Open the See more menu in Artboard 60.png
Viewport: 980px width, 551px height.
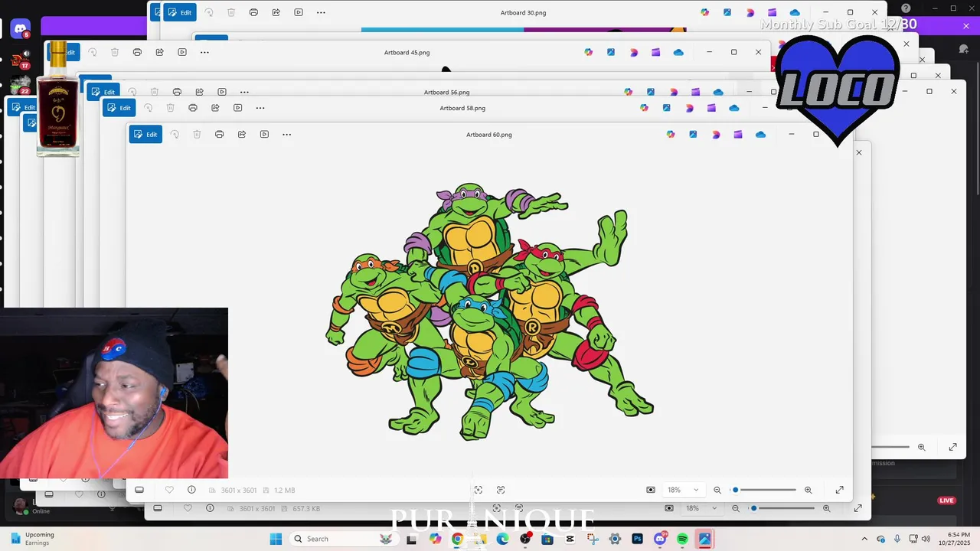click(x=286, y=135)
